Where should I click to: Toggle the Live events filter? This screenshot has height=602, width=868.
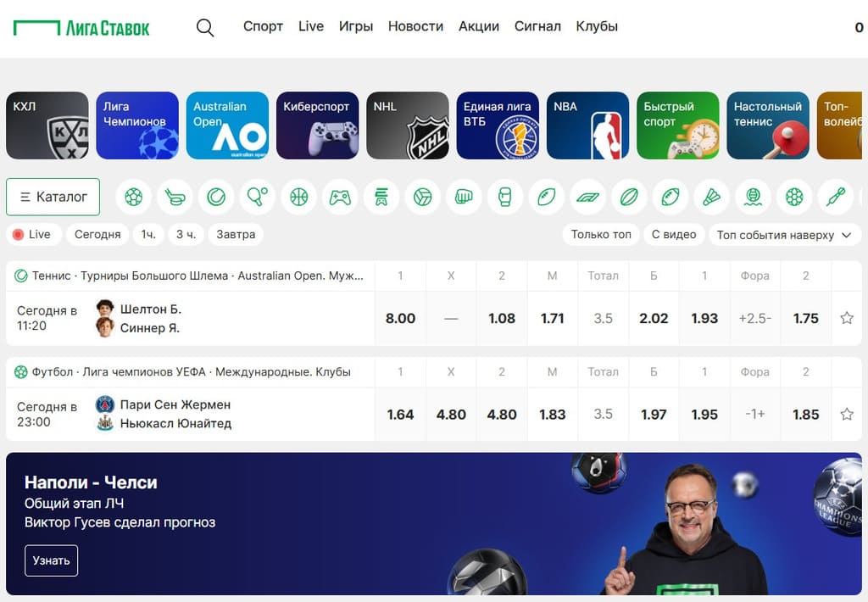tap(33, 234)
